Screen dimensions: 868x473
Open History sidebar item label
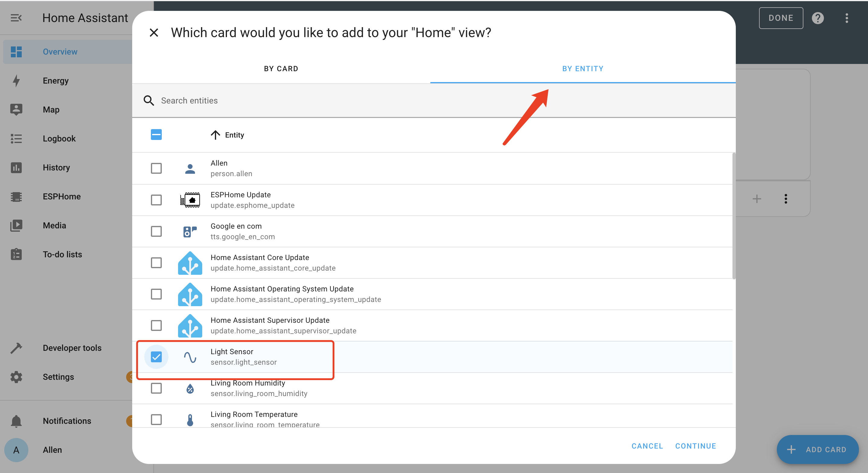56,167
